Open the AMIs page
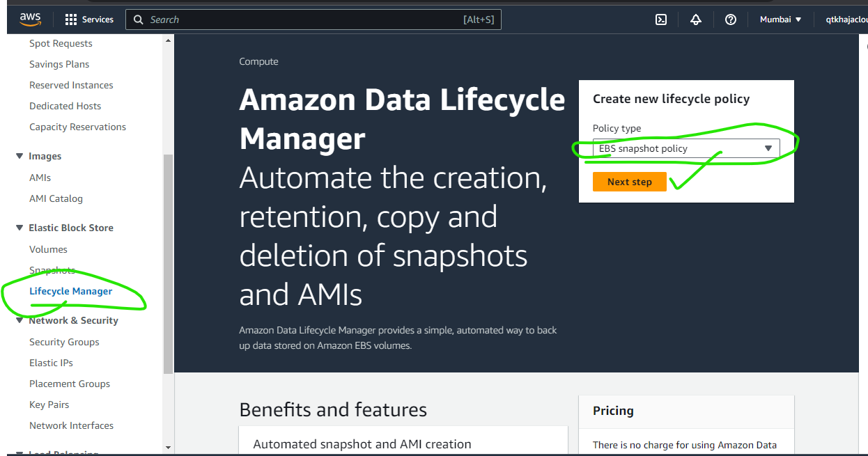This screenshot has width=868, height=456. pyautogui.click(x=40, y=178)
